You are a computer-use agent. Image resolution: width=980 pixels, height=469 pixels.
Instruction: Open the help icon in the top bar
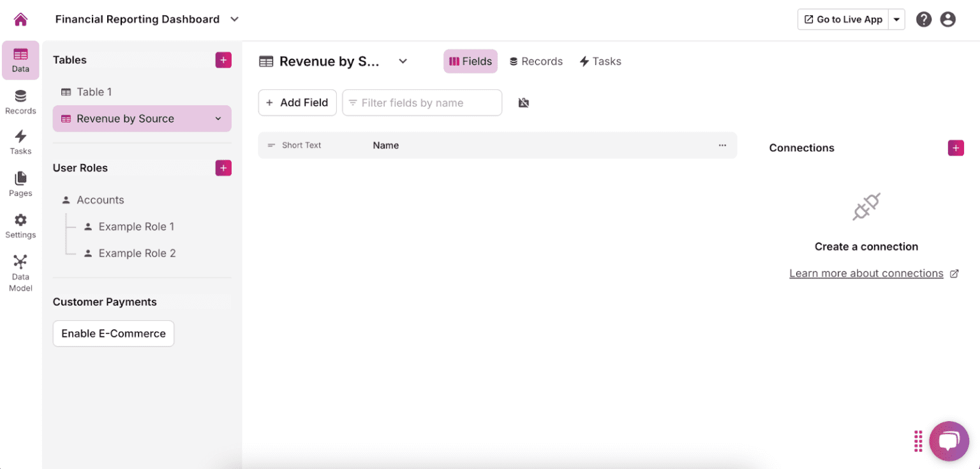[923, 19]
